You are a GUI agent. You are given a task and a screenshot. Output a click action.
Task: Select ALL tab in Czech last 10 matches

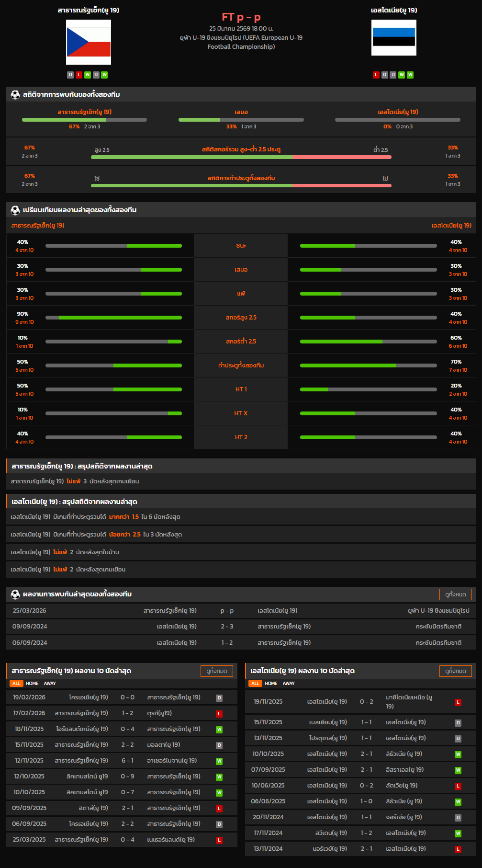pos(16,684)
